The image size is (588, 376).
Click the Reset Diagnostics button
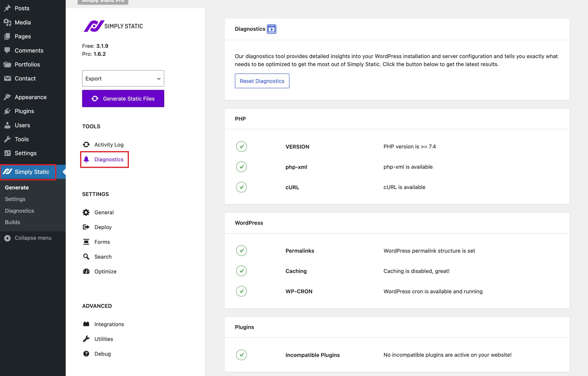(x=262, y=81)
